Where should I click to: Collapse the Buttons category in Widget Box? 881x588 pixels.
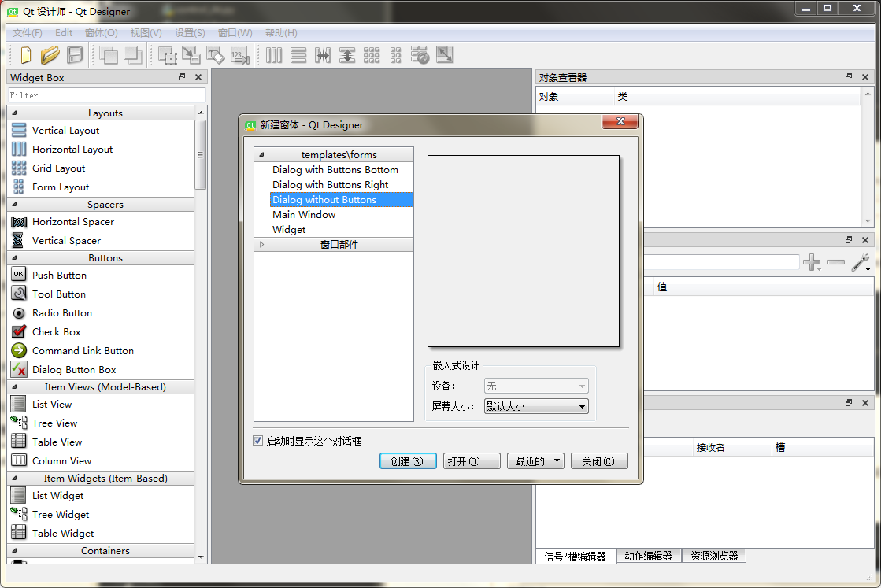pos(14,257)
